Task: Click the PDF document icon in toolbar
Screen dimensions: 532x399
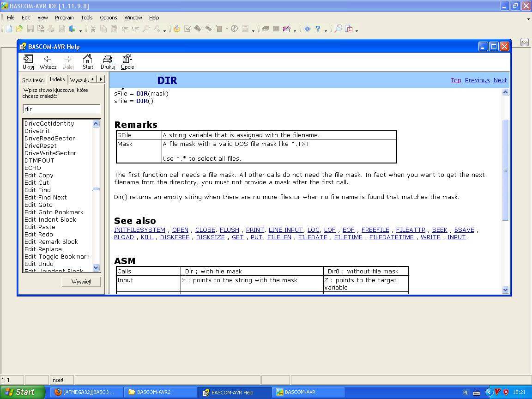Action: 350,29
